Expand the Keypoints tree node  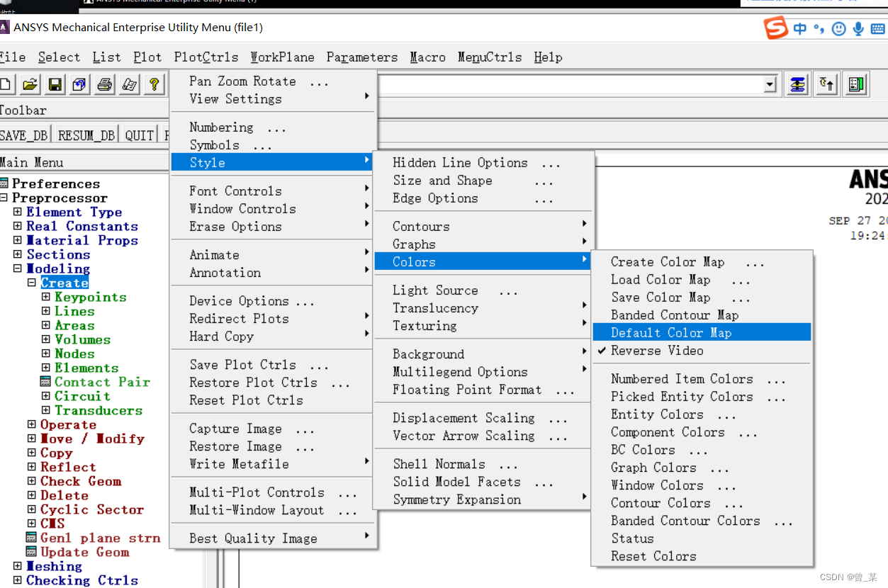(46, 298)
